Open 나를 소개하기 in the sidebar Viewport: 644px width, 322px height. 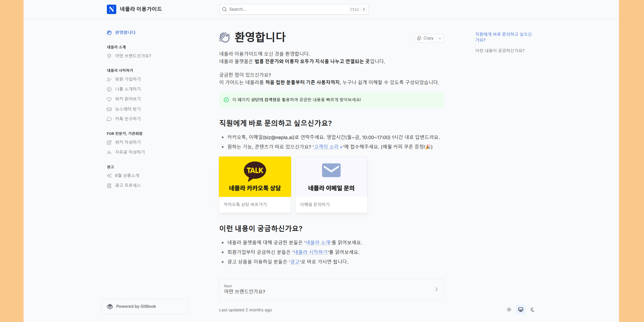tap(128, 89)
